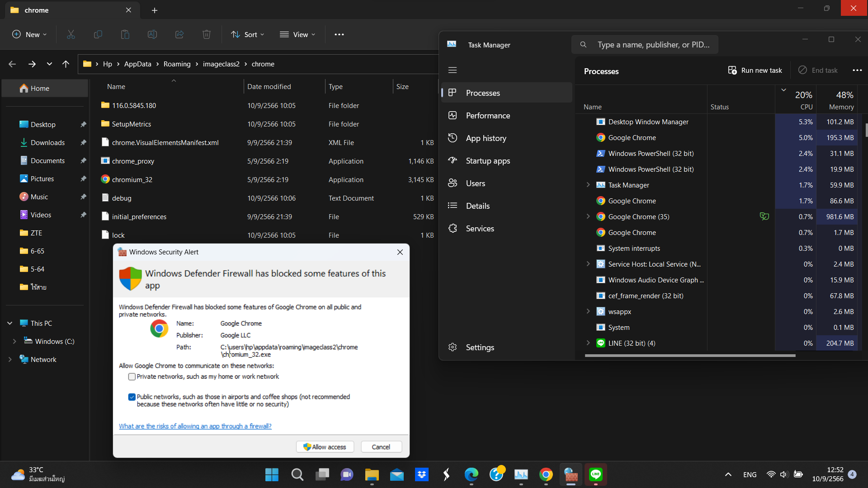Click the Wi-Fi network icon in system tray
868x488 pixels.
pos(771,474)
